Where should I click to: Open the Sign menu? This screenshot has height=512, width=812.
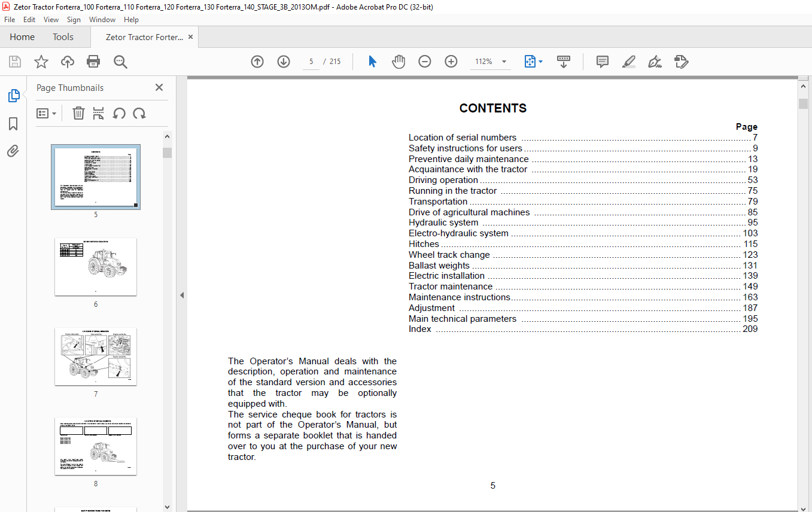[74, 20]
